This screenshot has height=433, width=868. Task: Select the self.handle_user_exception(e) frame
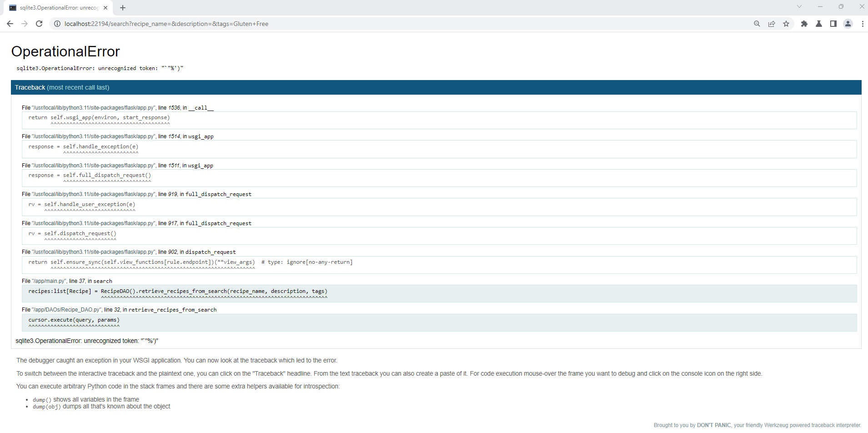click(439, 207)
